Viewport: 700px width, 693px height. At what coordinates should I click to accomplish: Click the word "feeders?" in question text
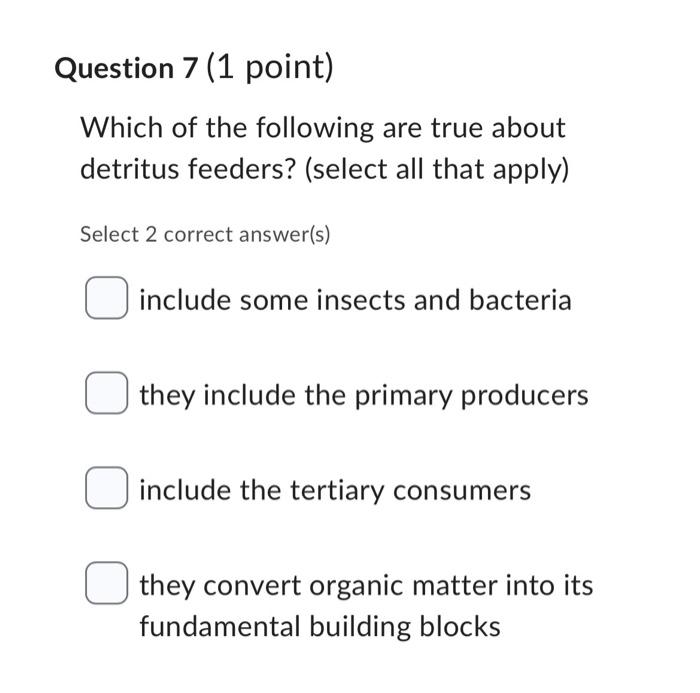click(242, 169)
